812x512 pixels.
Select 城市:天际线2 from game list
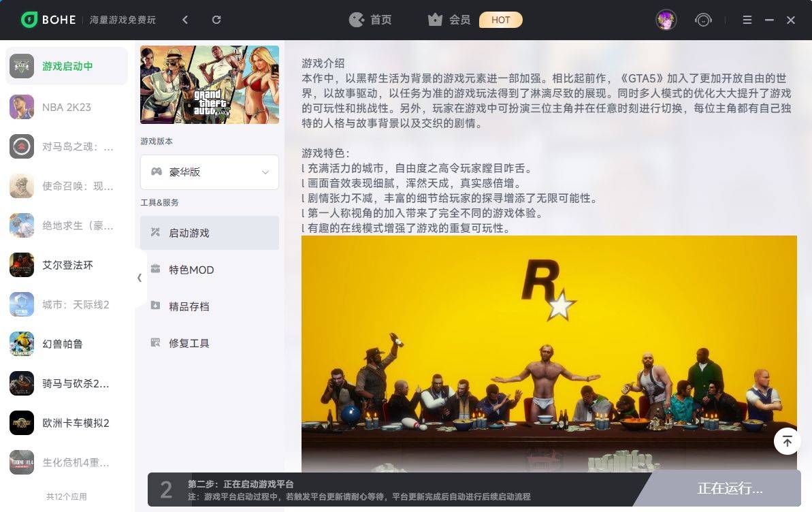coord(67,304)
